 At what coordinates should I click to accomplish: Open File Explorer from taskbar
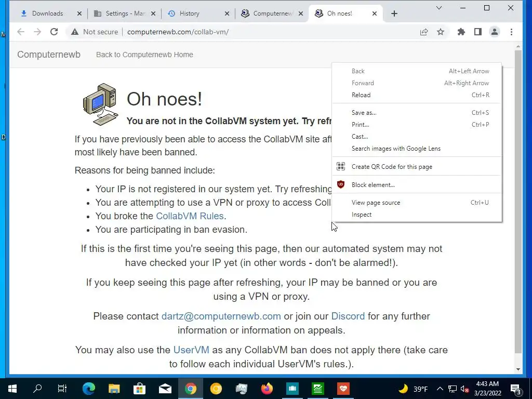114,389
